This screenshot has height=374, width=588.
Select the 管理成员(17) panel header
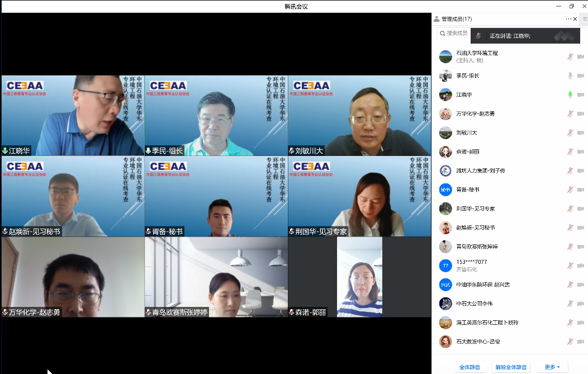click(456, 19)
